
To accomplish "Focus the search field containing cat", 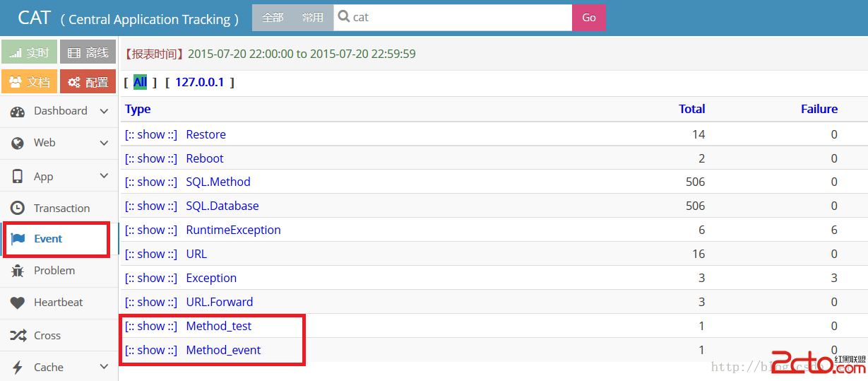I will click(453, 18).
